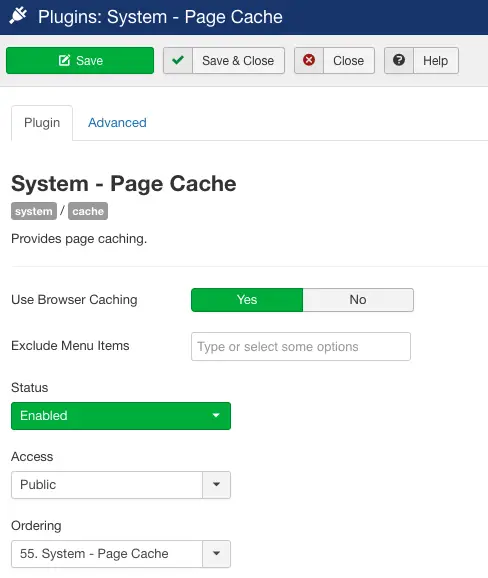Click the Help button label
488x578 pixels.
pyautogui.click(x=435, y=60)
